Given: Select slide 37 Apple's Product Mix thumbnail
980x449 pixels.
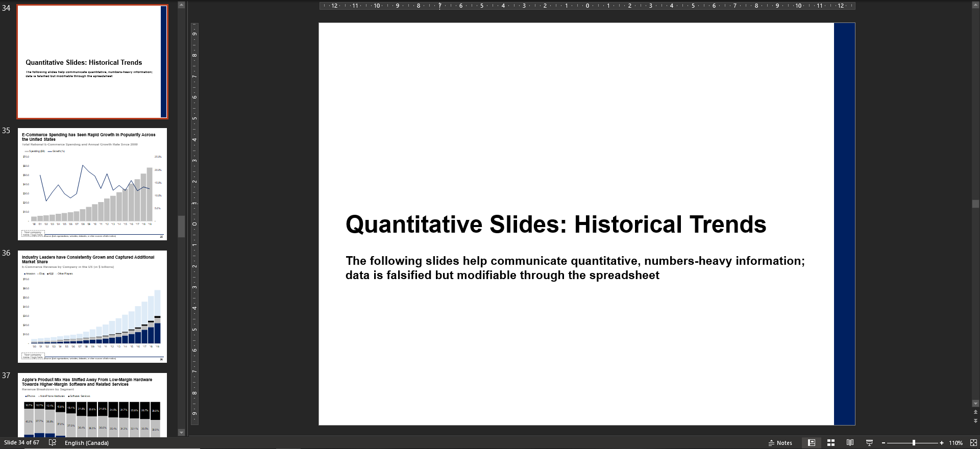Looking at the screenshot, I should point(92,405).
